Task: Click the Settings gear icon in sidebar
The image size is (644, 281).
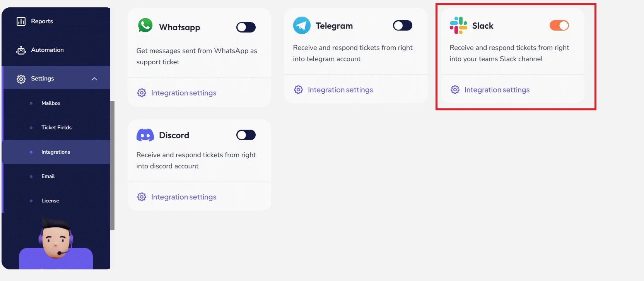Action: pos(21,79)
